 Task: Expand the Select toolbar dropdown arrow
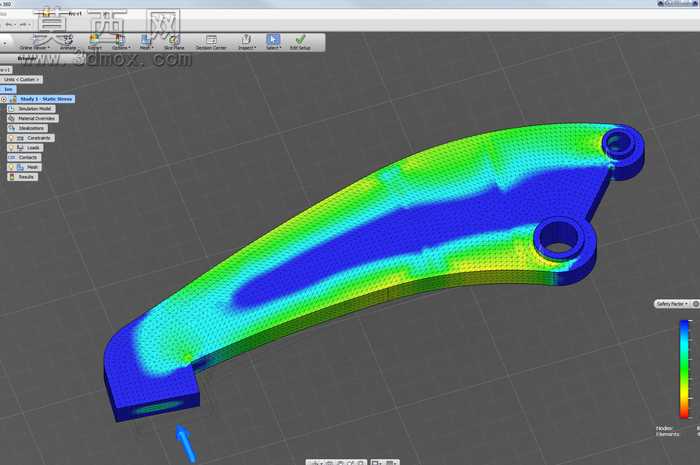point(280,48)
